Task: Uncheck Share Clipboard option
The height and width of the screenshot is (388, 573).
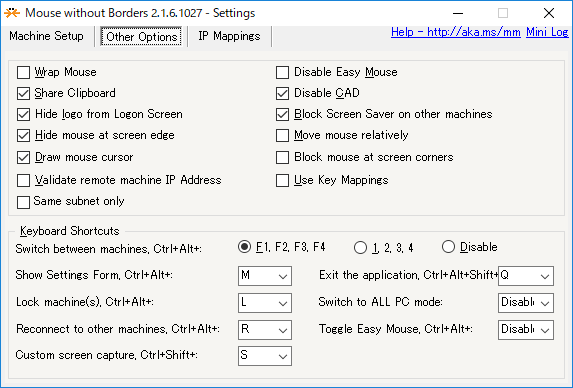Action: tap(23, 94)
